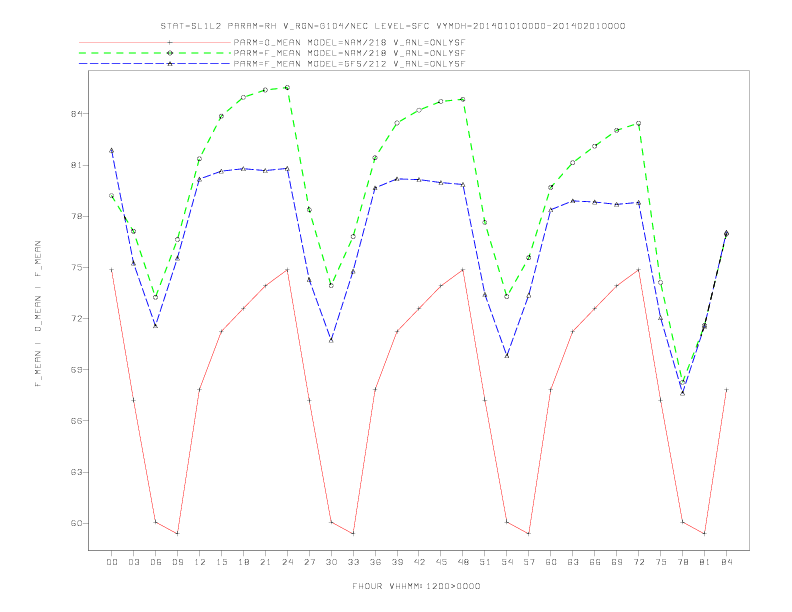
Task: Click x-axis tick label 78
Action: click(683, 562)
